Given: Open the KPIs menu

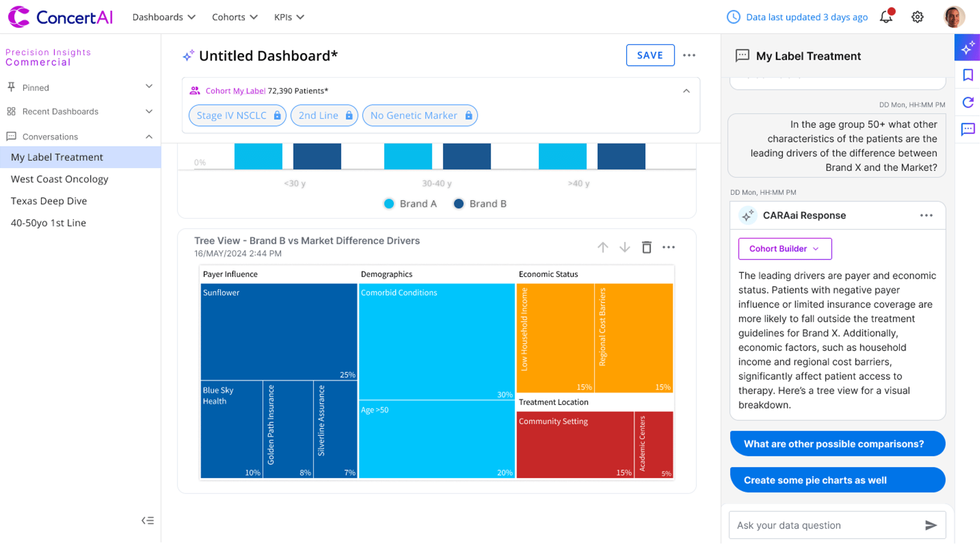Looking at the screenshot, I should pos(289,17).
